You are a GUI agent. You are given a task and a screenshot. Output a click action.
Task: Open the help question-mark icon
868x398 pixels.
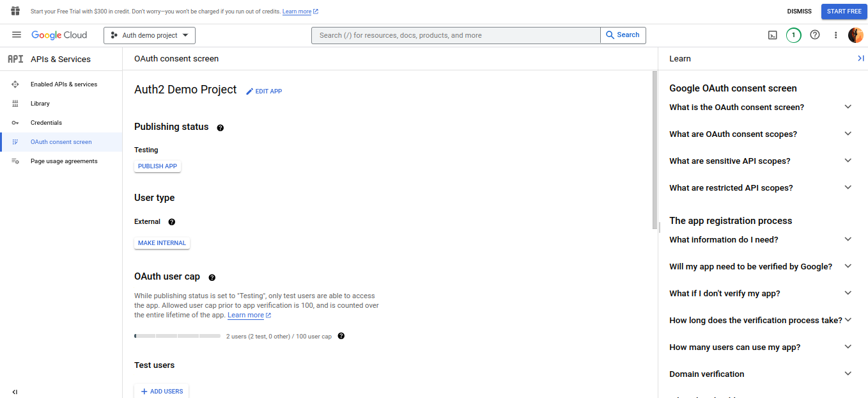coord(814,35)
